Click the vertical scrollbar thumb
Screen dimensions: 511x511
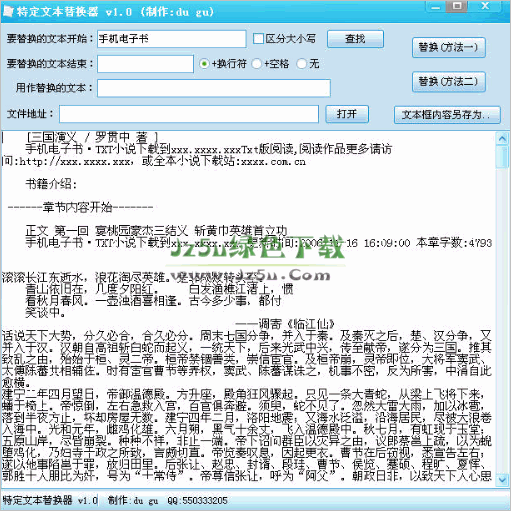pyautogui.click(x=502, y=157)
